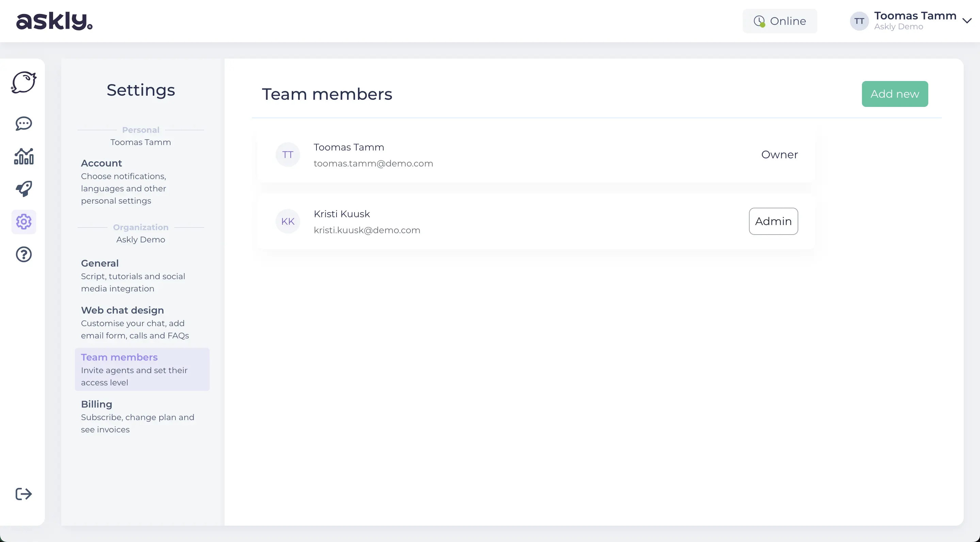The image size is (980, 542).
Task: Open the Account personal settings section
Action: tap(101, 163)
